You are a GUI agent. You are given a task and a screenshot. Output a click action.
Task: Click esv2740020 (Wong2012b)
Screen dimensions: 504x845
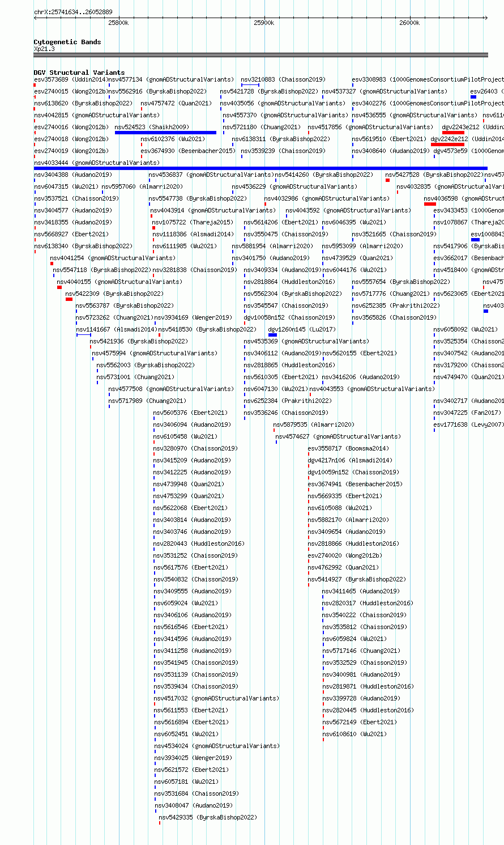coord(345,555)
